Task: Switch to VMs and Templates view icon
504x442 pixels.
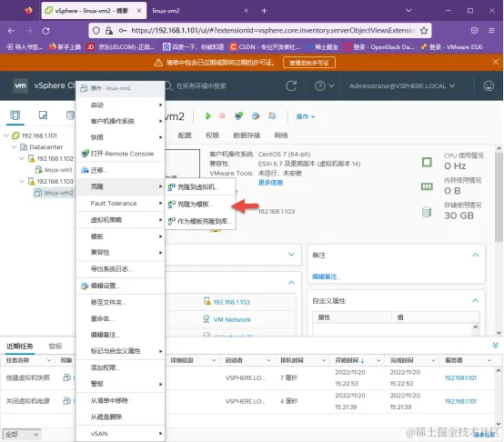Action: point(43,115)
